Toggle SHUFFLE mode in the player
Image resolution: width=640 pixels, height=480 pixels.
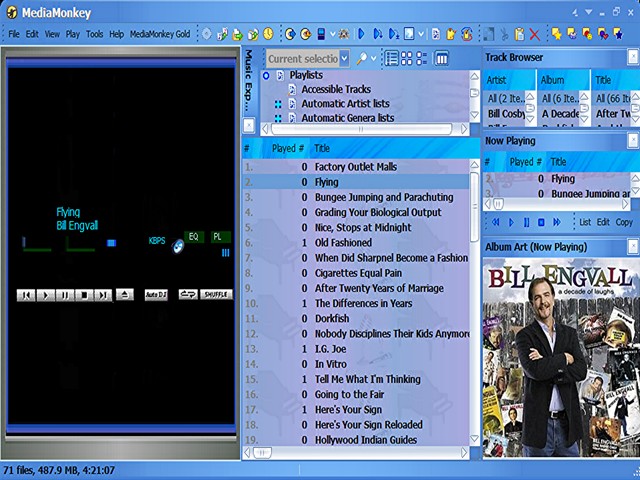(216, 295)
